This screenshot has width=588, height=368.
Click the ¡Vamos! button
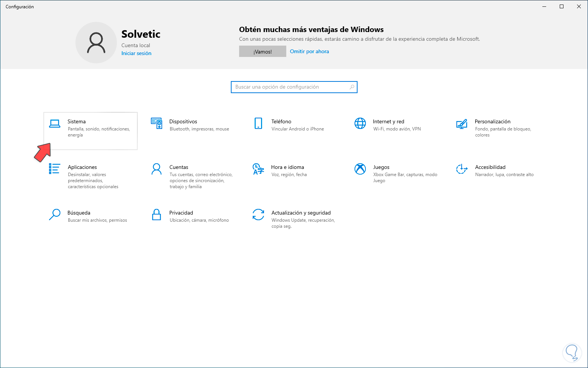(x=263, y=52)
